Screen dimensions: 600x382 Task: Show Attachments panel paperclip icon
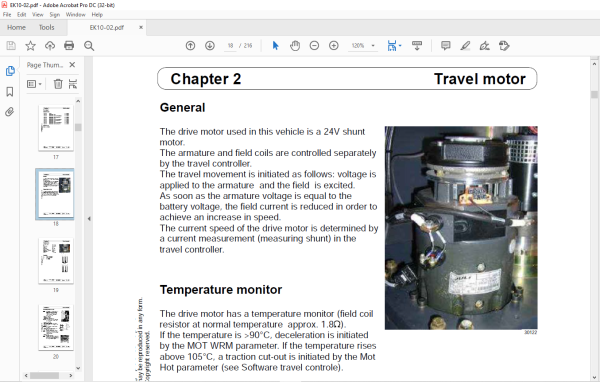10,112
